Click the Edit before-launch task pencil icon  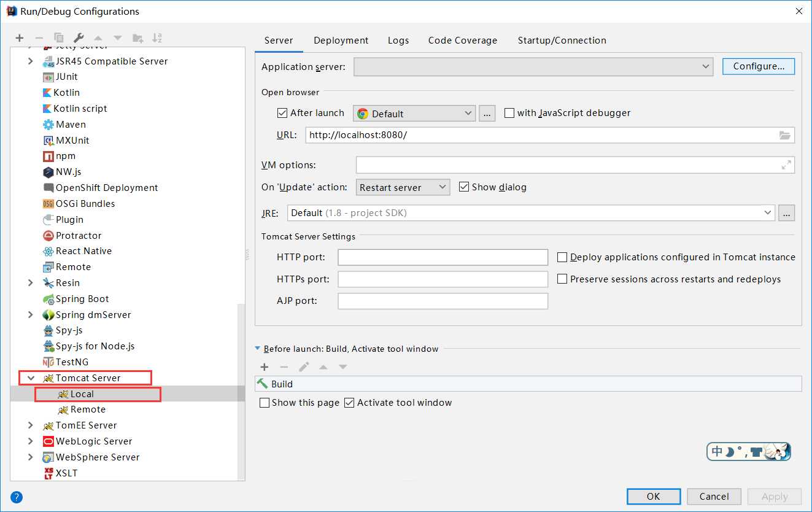304,367
